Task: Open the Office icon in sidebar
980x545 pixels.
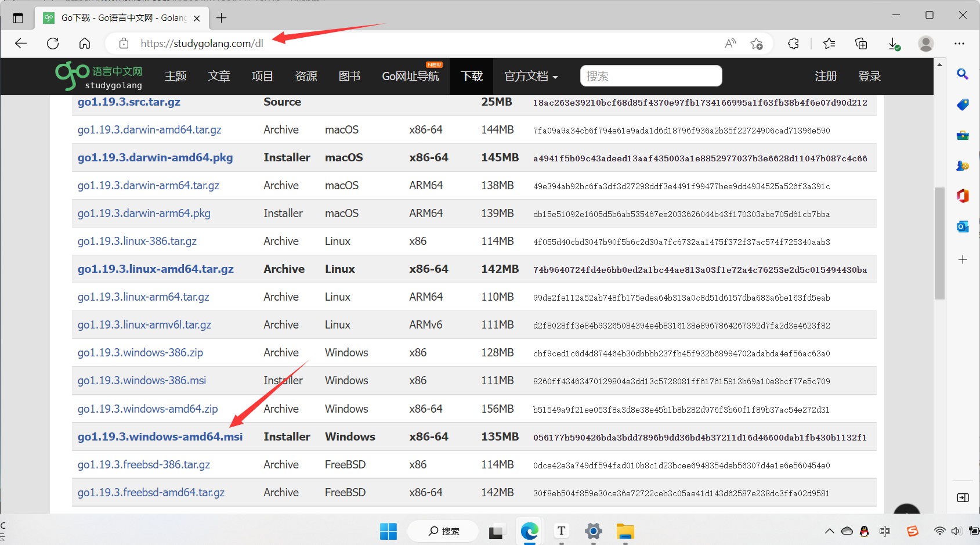Action: [963, 196]
